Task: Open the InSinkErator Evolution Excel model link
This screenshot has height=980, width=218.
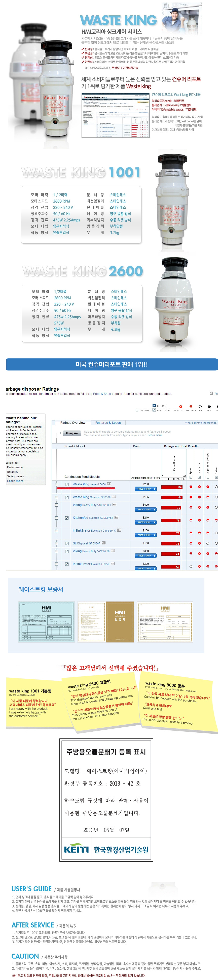Action: [x=91, y=564]
